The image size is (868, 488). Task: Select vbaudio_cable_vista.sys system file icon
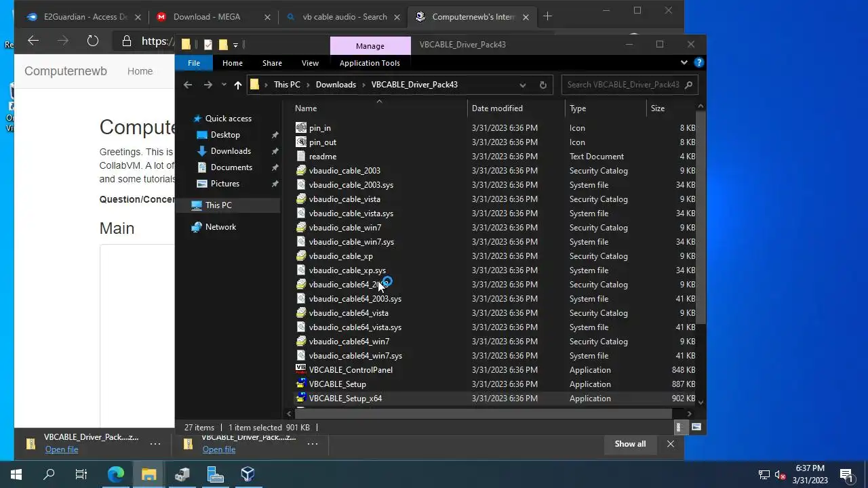click(301, 213)
